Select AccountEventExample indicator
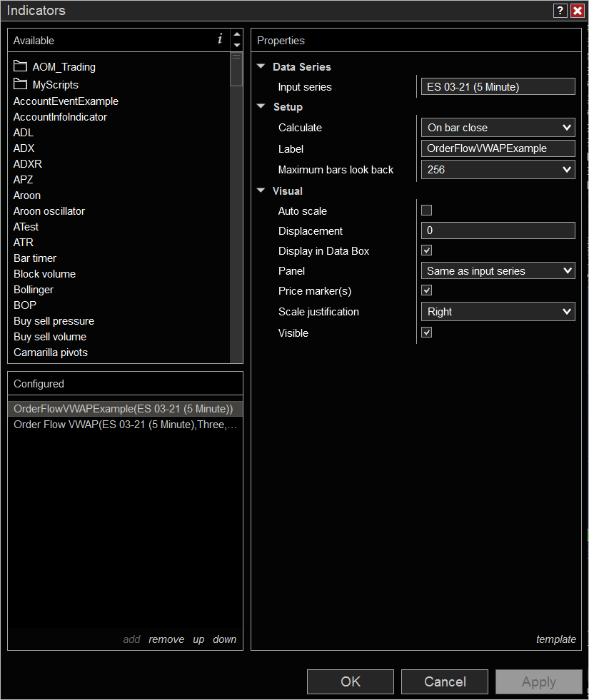 (66, 101)
